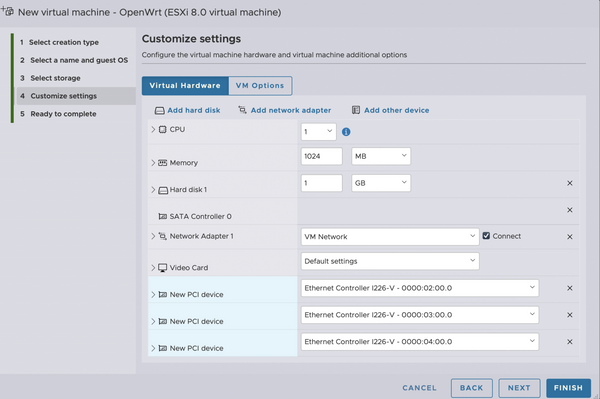Viewport: 600px width, 399px height.
Task: Click the Add network adapter icon
Action: pyautogui.click(x=242, y=110)
